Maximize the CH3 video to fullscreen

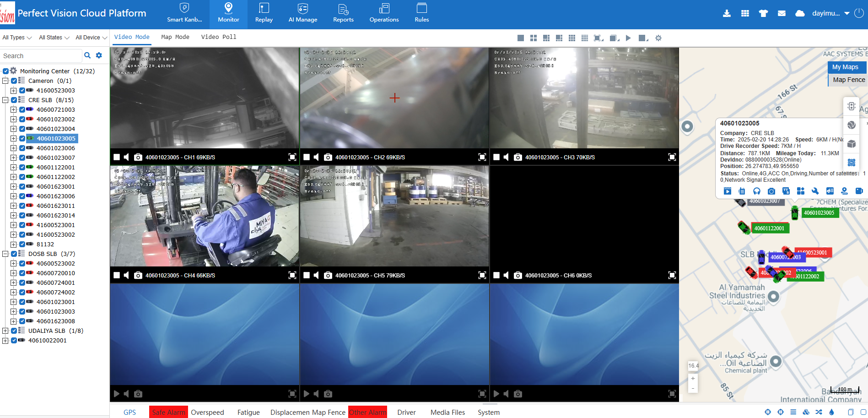(x=672, y=157)
